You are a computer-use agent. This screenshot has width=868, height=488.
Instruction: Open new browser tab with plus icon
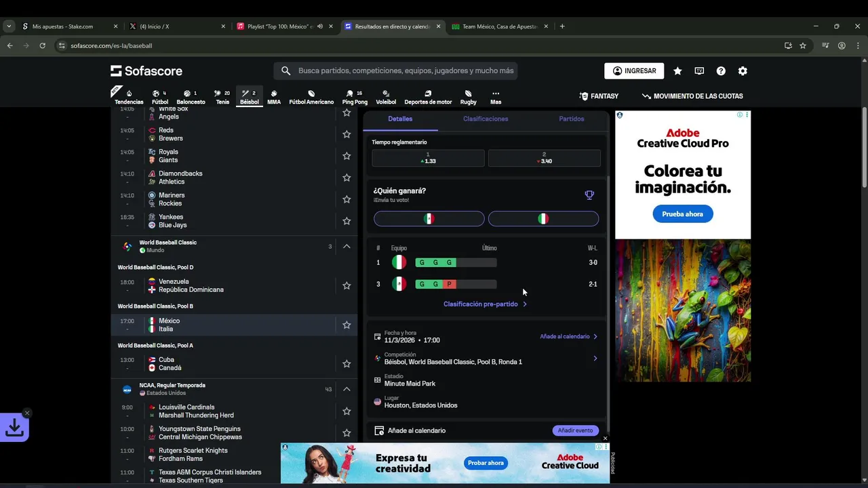coord(562,26)
